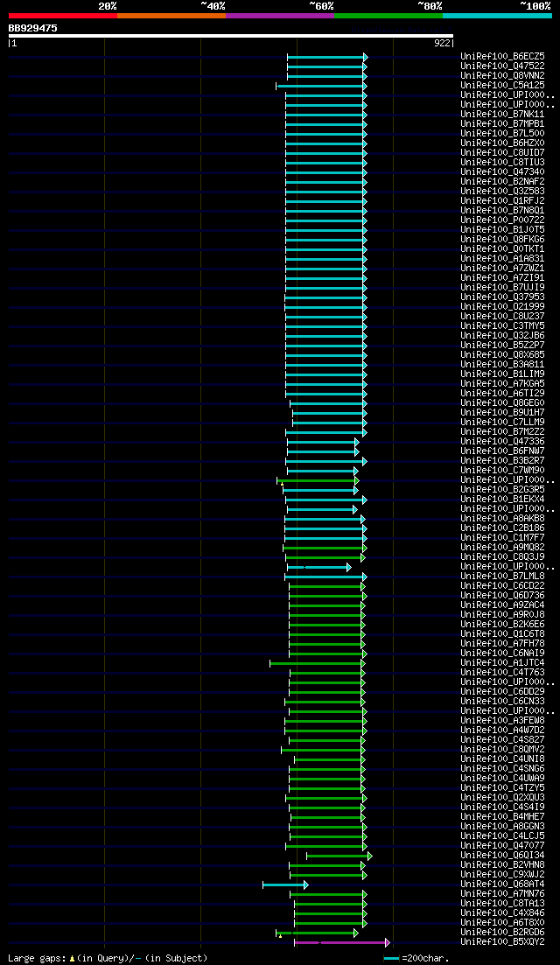Select the UniRef100_Q47336 label

click(x=502, y=441)
